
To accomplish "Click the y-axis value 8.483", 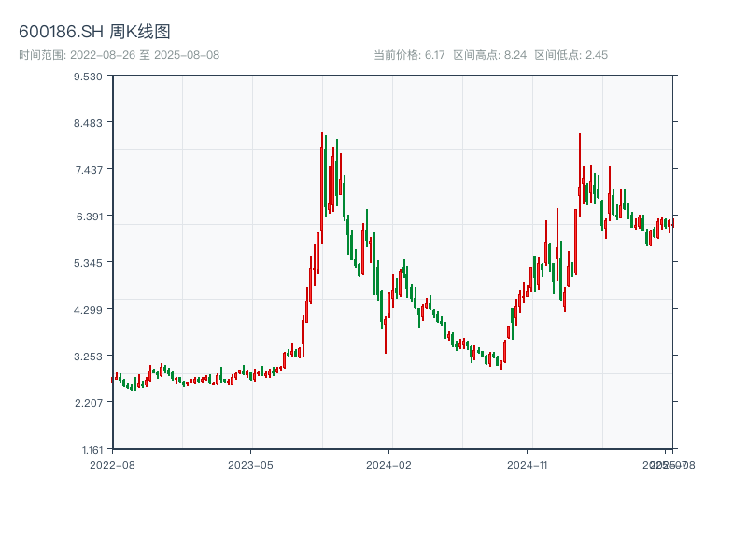I will pos(88,123).
